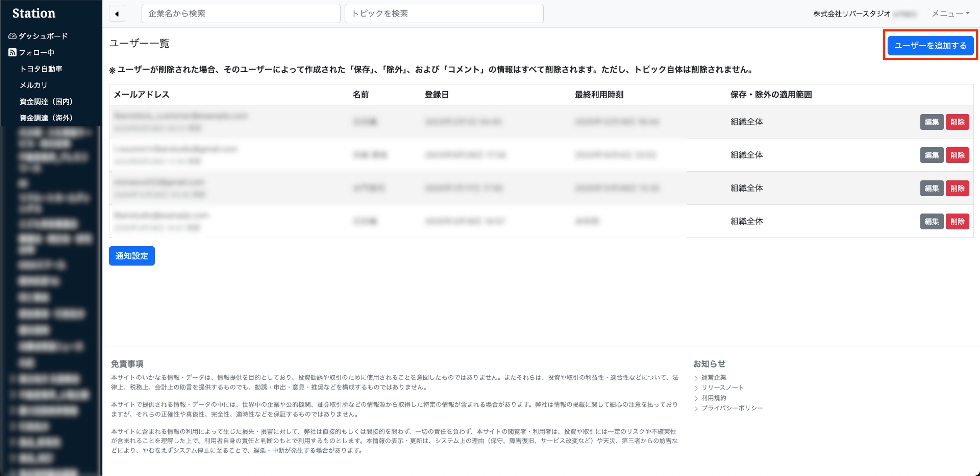Delete the first user in the list
This screenshot has height=476, width=980.
(957, 122)
